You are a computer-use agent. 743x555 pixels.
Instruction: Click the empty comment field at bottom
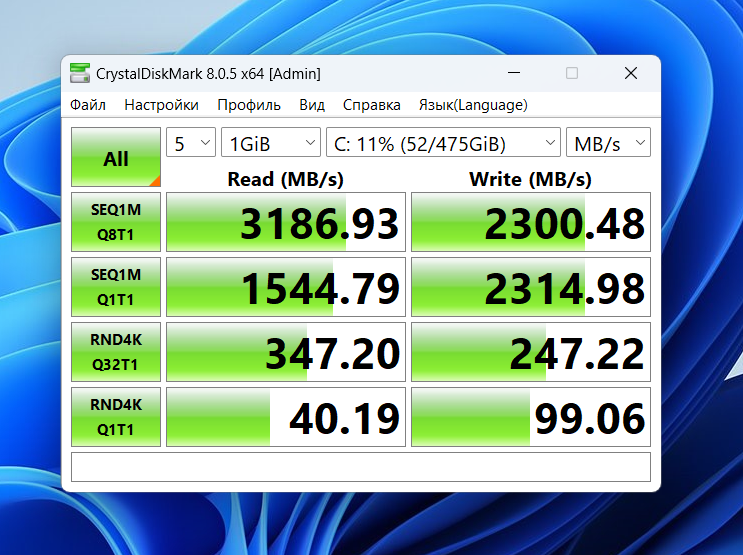361,467
